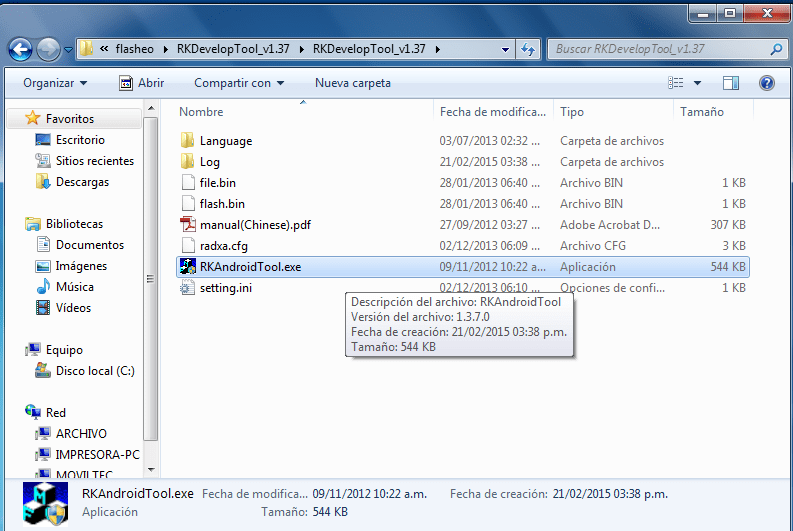Click sidebar scrollbar up arrow
The height and width of the screenshot is (531, 793).
(x=151, y=108)
